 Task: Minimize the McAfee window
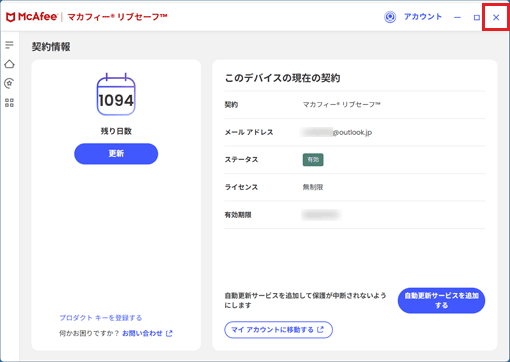(x=457, y=17)
